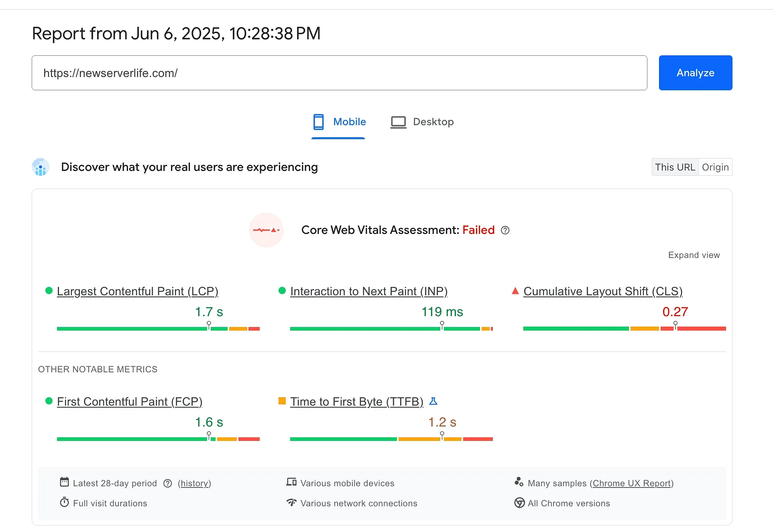Open the history link

click(x=194, y=483)
